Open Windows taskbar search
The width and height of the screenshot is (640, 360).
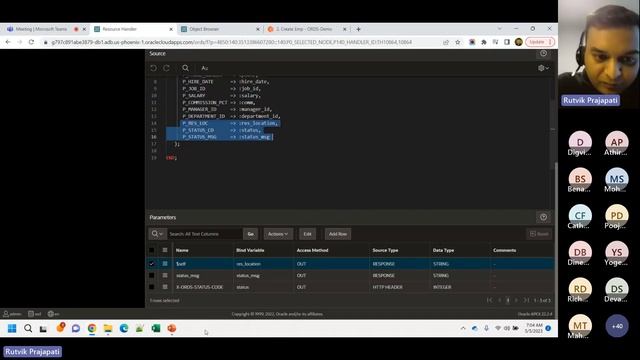(28, 328)
